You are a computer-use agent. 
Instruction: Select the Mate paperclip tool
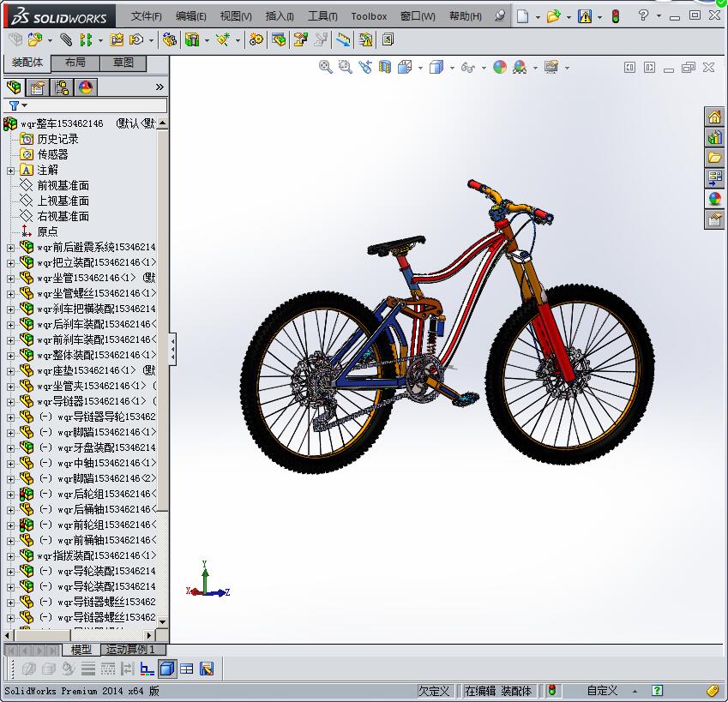[x=66, y=40]
